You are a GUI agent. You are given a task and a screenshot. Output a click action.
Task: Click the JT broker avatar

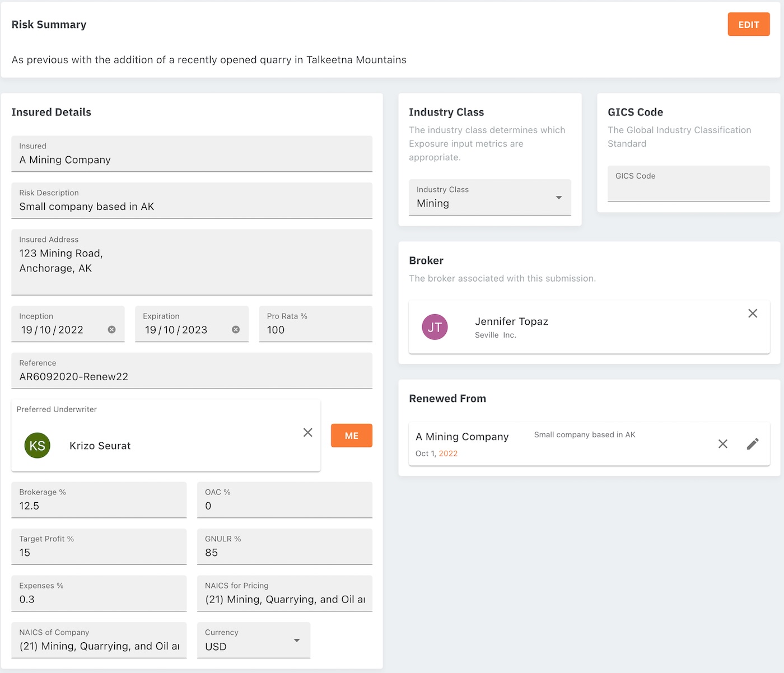(x=435, y=328)
